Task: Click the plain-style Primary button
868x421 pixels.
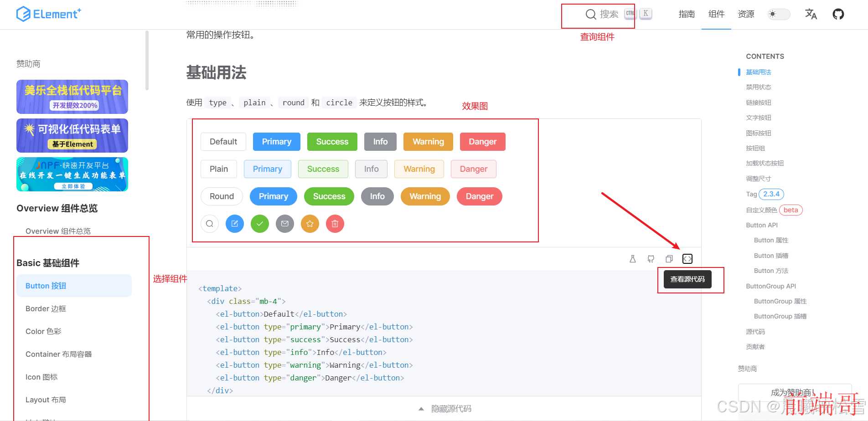Action: click(268, 169)
